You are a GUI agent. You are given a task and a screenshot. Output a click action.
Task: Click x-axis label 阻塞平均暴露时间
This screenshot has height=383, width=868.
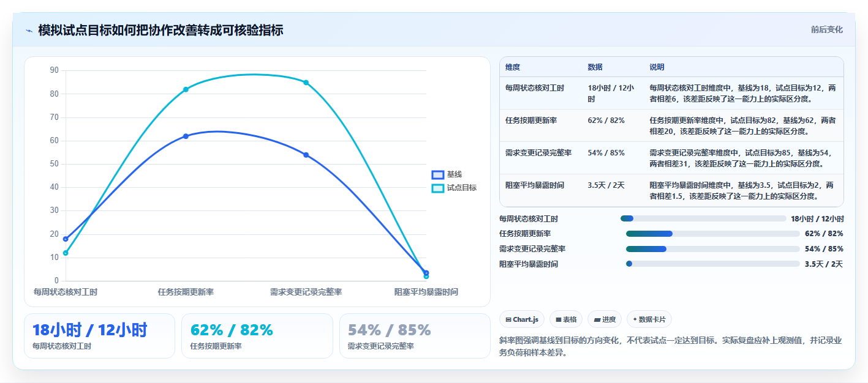tap(426, 292)
